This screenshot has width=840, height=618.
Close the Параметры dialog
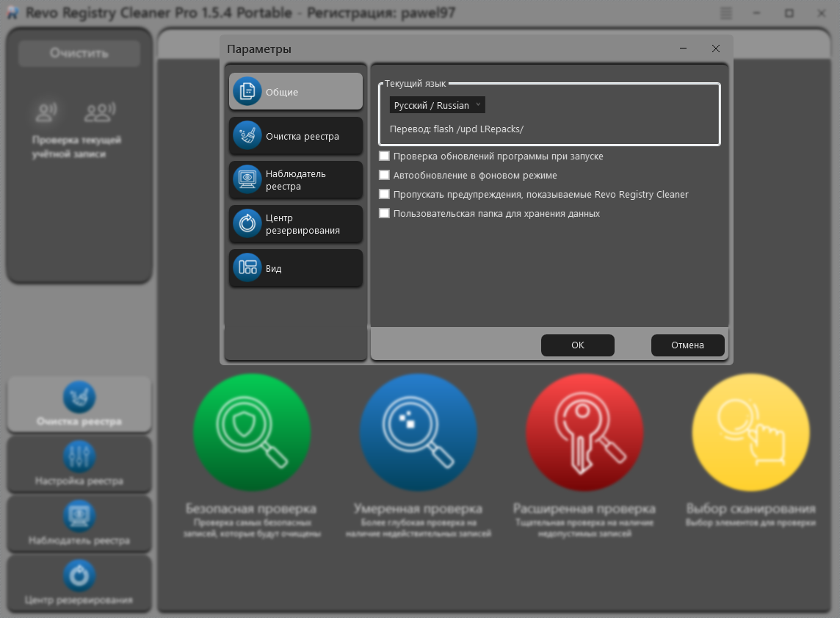pos(716,48)
